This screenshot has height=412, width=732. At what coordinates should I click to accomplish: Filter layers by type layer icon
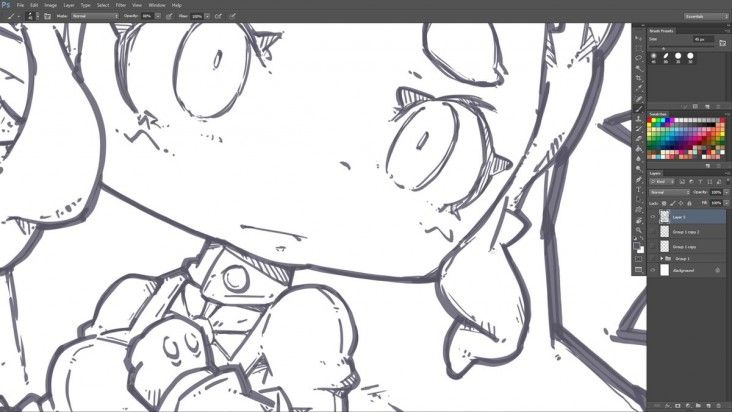[x=701, y=182]
